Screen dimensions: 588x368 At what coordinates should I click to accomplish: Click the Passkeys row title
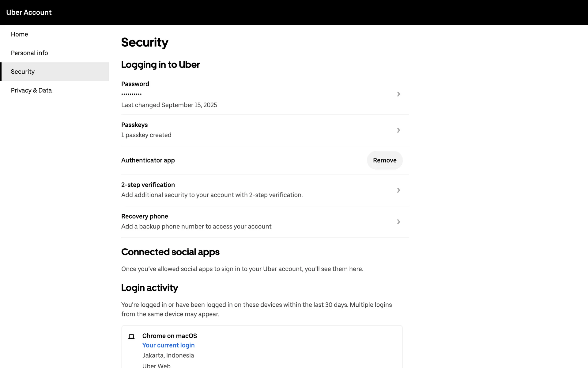coord(134,125)
